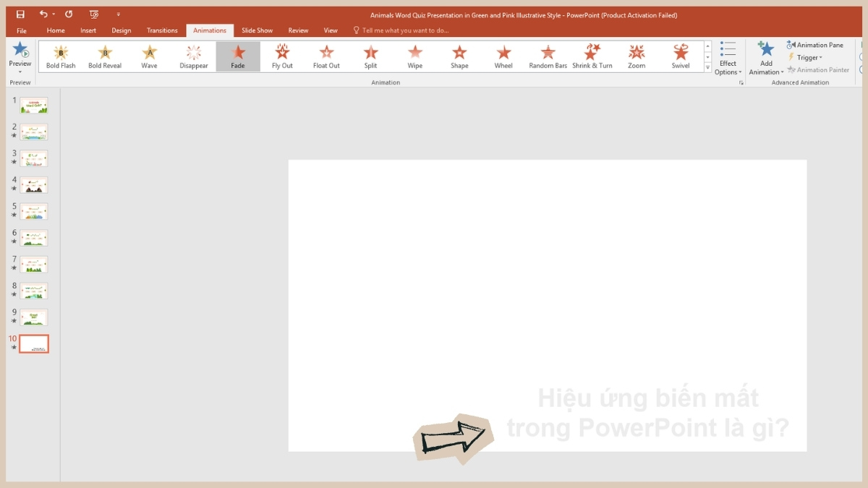Select the Bold Flash animation
The width and height of the screenshot is (868, 488).
[61, 55]
